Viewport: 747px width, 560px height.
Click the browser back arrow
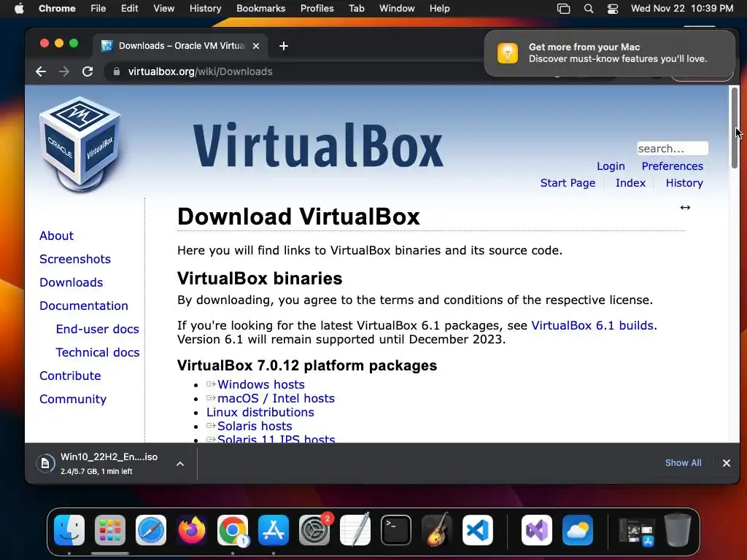tap(41, 71)
